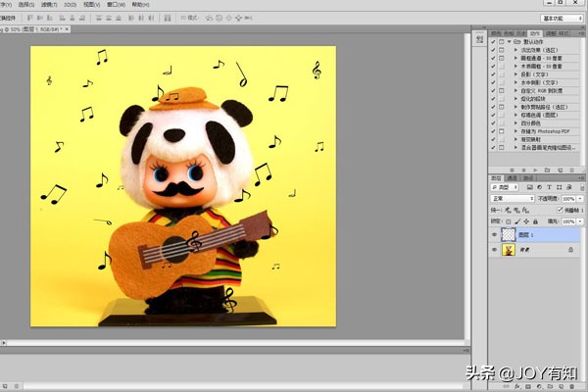Hide the 图层 1 layer visibility

tap(494, 235)
